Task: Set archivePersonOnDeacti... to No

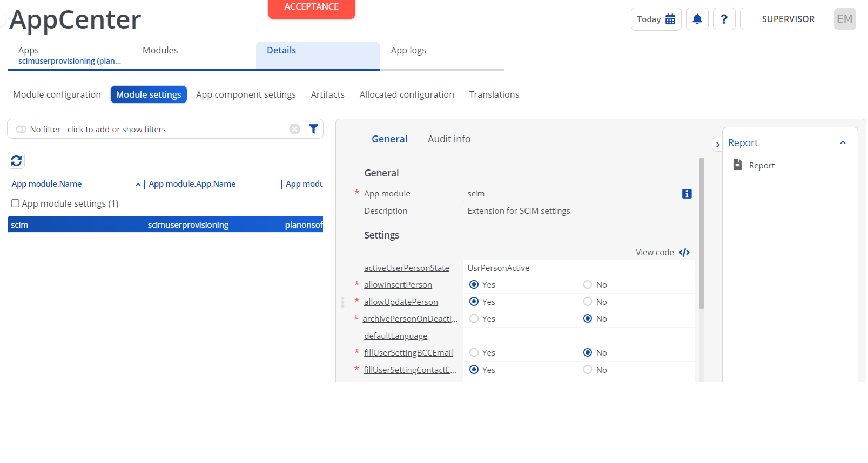Action: click(588, 318)
